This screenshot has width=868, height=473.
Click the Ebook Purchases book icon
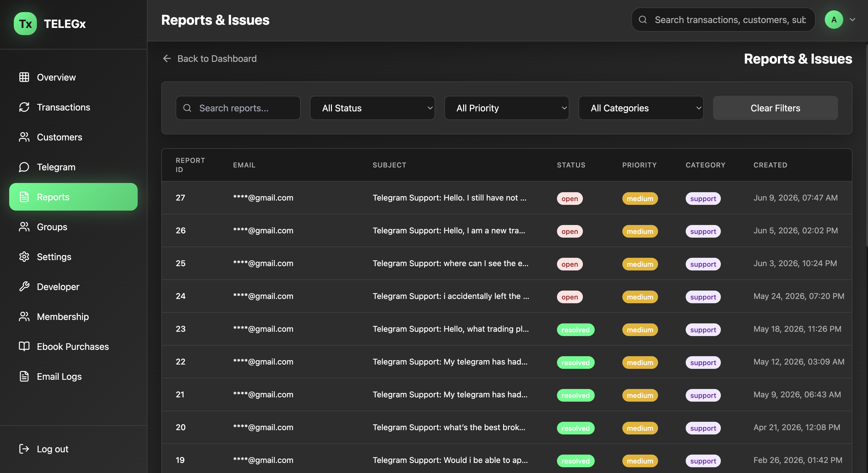click(x=24, y=346)
